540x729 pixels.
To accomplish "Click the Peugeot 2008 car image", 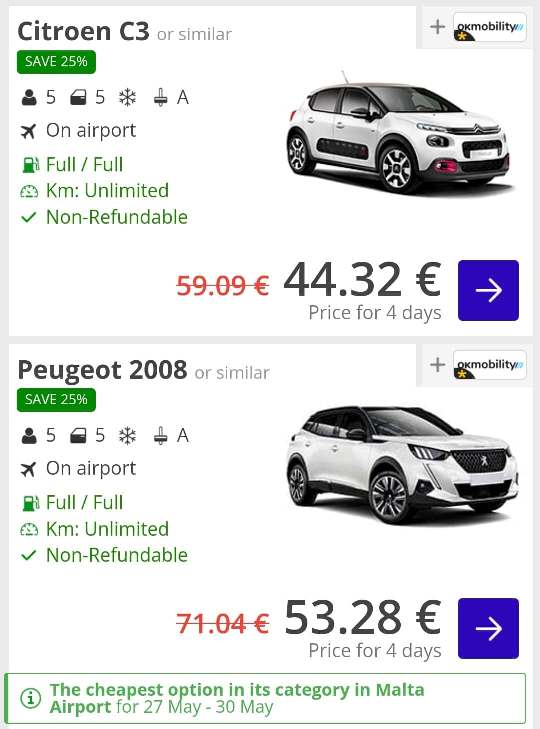I will [x=402, y=465].
